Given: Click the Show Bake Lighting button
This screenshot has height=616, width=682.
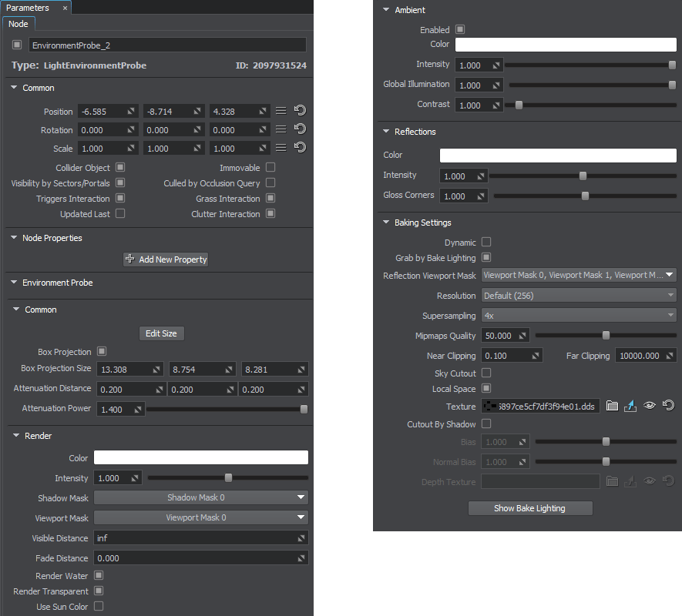Looking at the screenshot, I should (x=529, y=508).
